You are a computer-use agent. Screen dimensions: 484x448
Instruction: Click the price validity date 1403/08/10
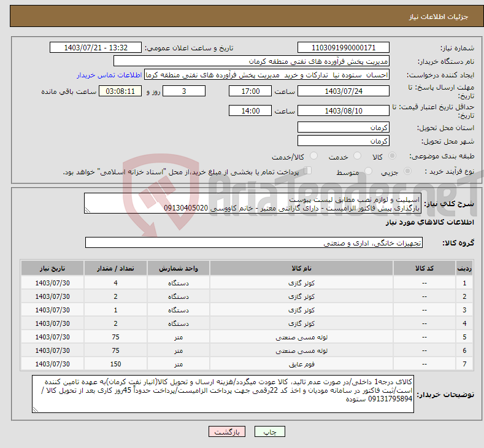click(344, 110)
